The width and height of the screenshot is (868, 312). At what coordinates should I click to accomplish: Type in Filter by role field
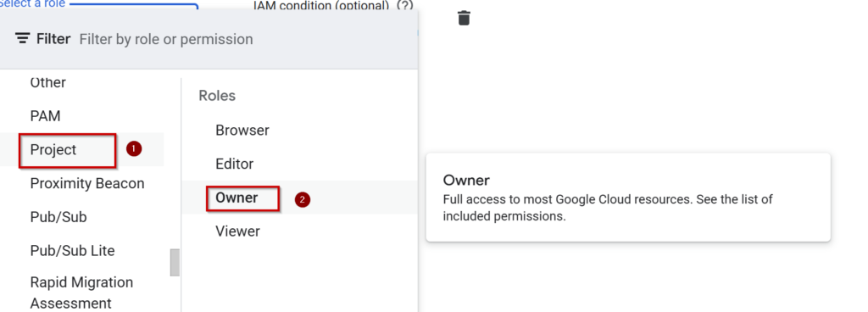243,39
